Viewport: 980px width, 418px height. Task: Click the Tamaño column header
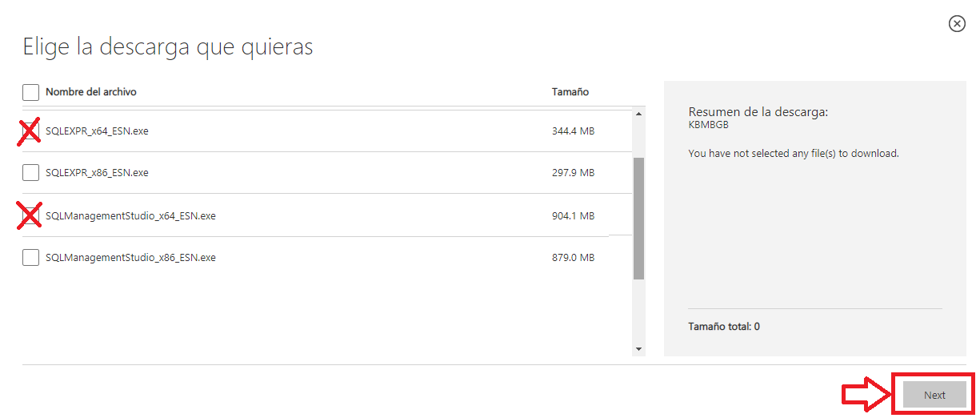click(570, 92)
